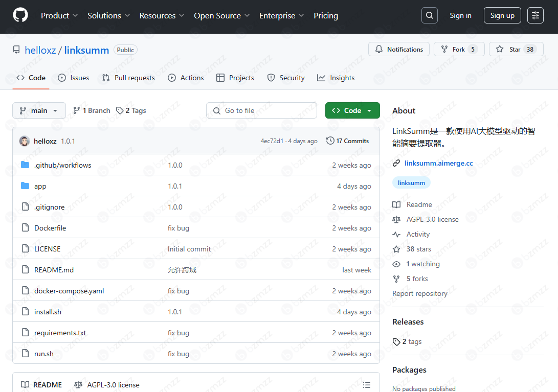This screenshot has width=558, height=392.
Task: Open commit hash 4ec72d1
Action: point(272,141)
